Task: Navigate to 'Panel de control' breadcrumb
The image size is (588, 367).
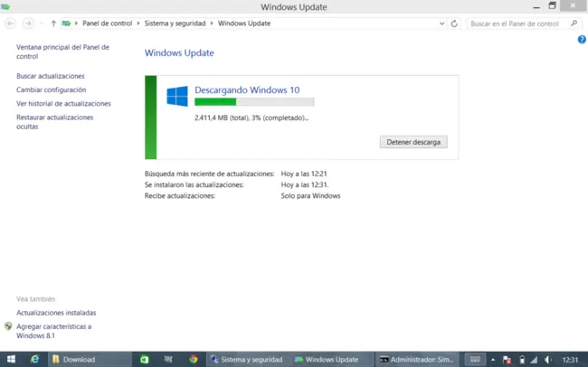Action: pos(108,24)
